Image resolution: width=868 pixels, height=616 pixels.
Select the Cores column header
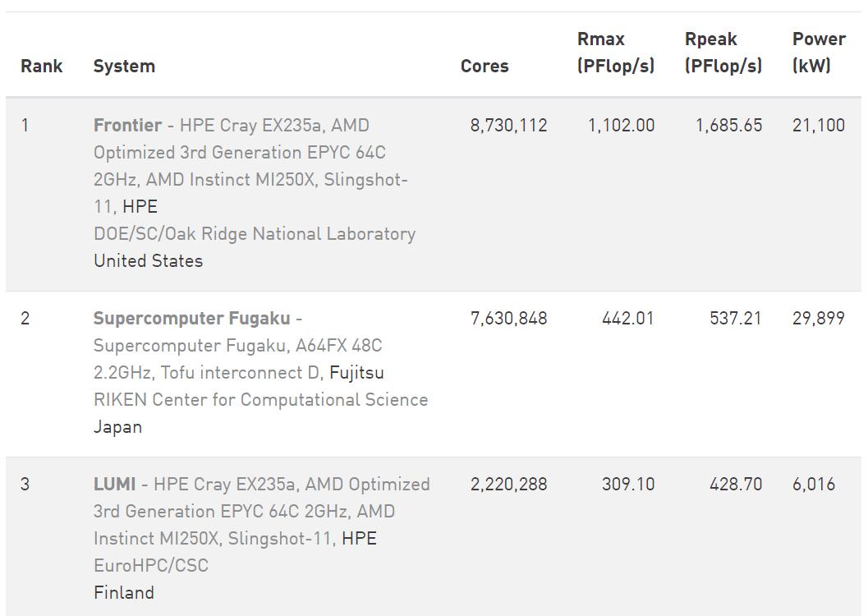(485, 67)
